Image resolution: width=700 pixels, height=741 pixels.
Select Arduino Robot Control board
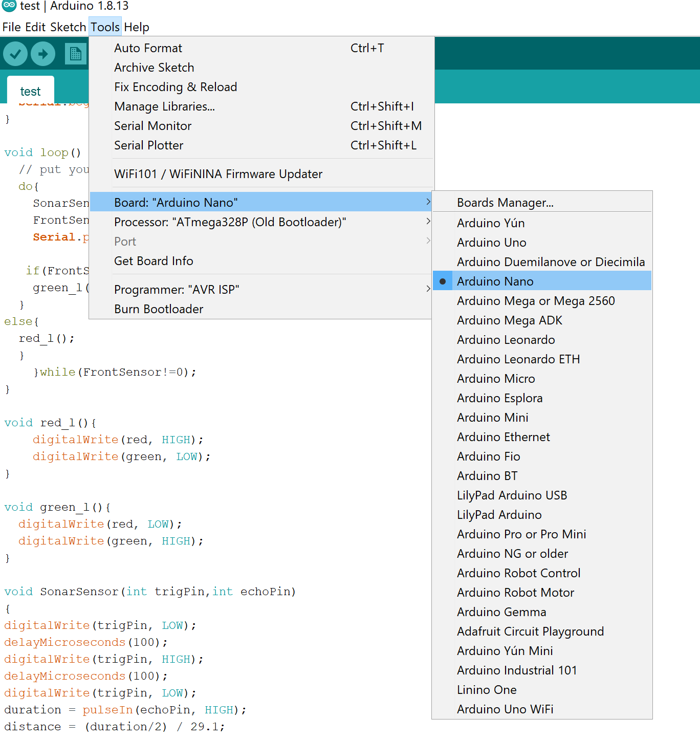[542, 573]
